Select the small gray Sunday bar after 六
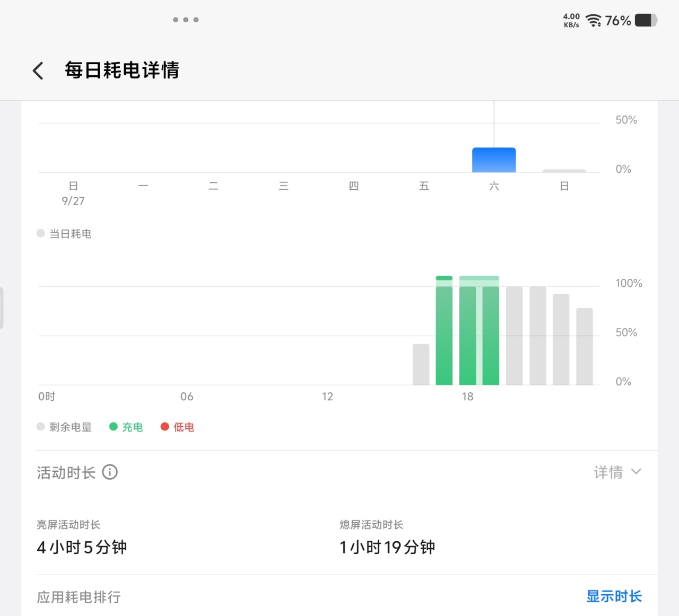 click(x=564, y=171)
